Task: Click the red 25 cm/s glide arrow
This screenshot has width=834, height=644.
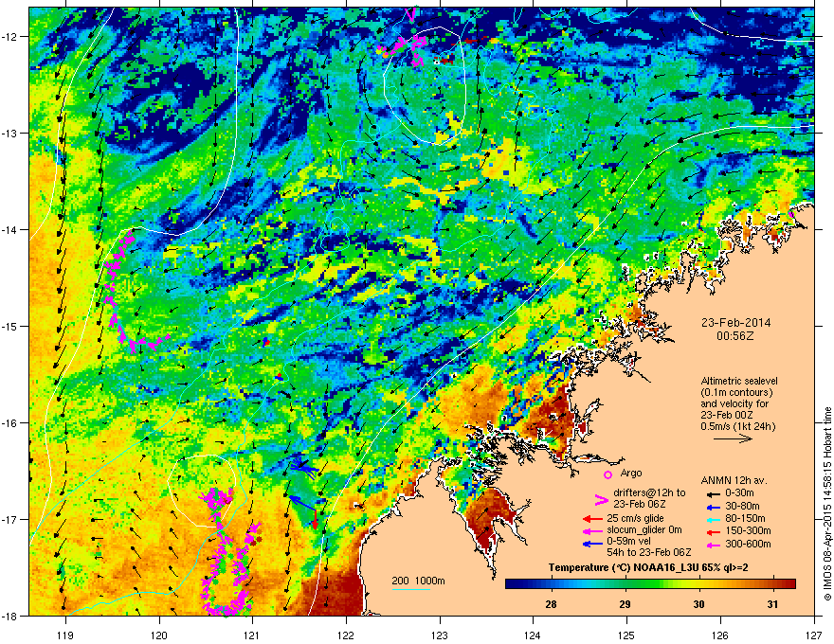Action: point(592,519)
